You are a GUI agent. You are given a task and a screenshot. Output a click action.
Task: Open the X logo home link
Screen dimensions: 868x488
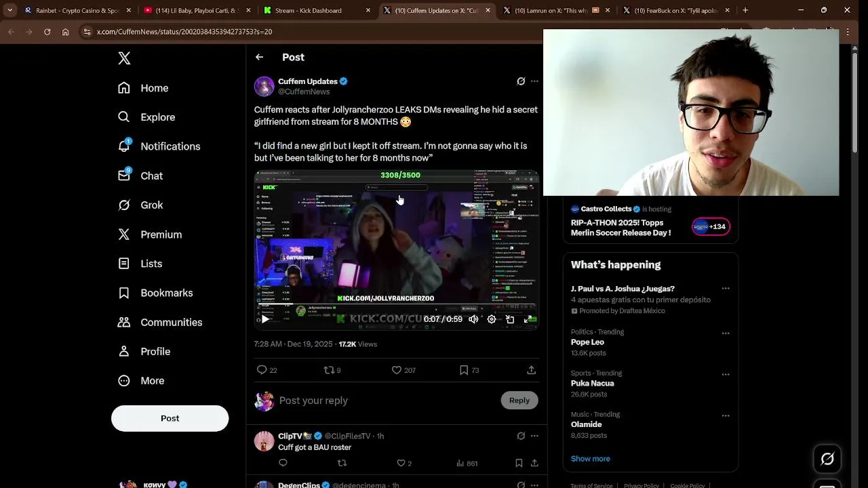click(x=124, y=58)
